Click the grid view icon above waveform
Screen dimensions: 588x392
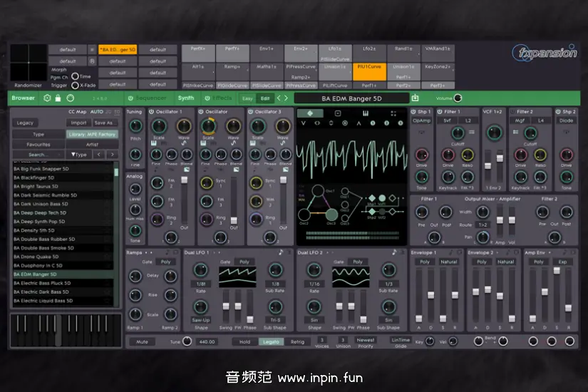coord(393,113)
